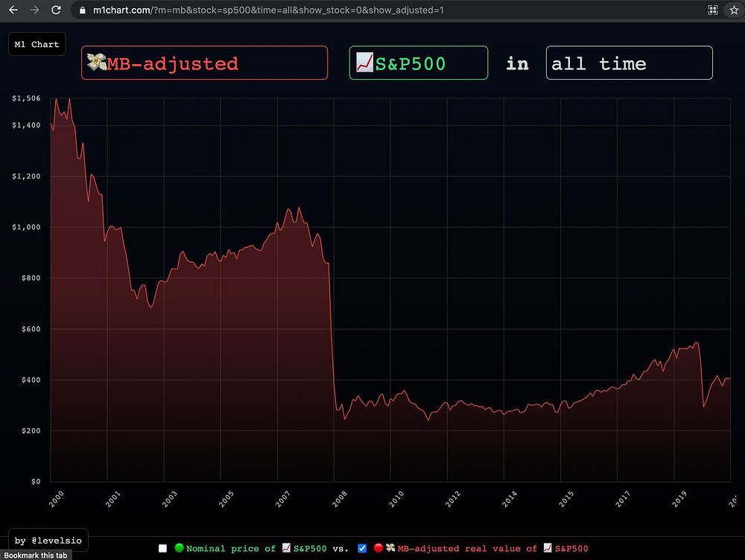Click the $800 y-axis label
Viewport: 745px width, 560px height.
(x=31, y=278)
